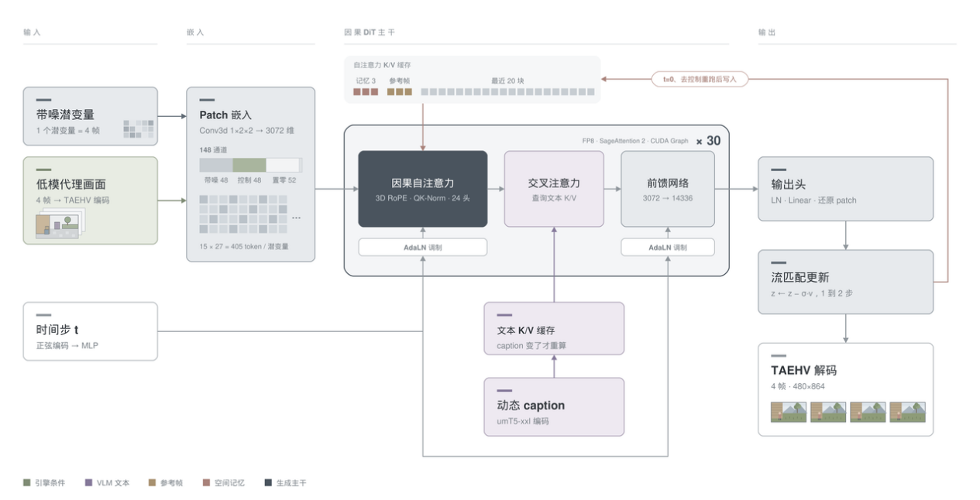
Task: Select the 文本 K/V 缓存 block
Action: pos(554,328)
